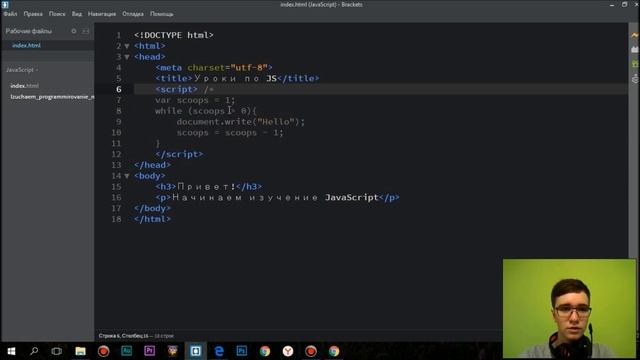The width and height of the screenshot is (640, 360).
Task: Click the closing </html> tag
Action: 152,219
